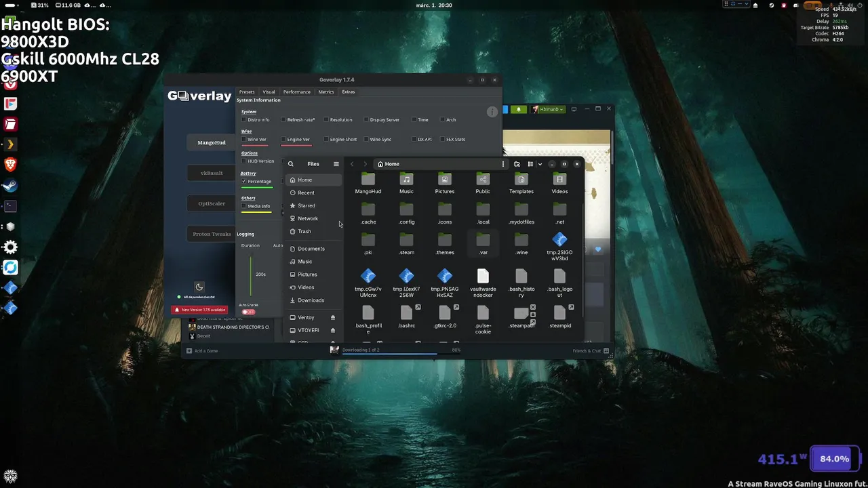Uncheck the battery Percentage checkbox

tap(244, 182)
